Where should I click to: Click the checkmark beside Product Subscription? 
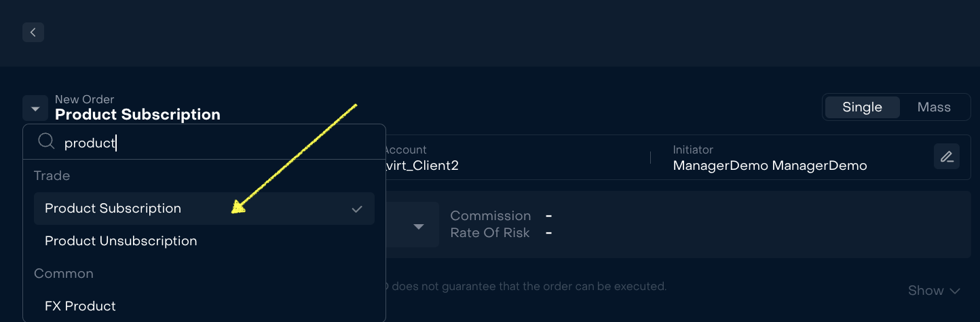(357, 209)
